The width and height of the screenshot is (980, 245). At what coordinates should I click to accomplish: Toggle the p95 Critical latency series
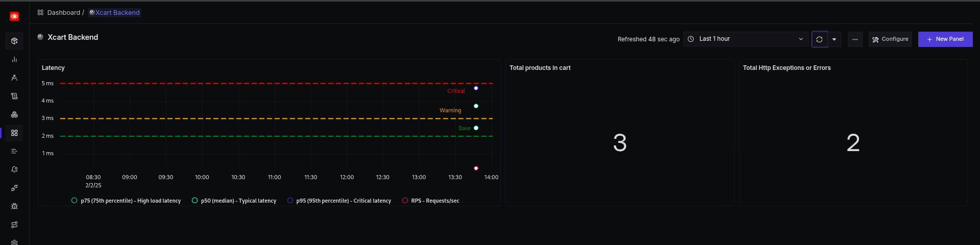click(339, 201)
